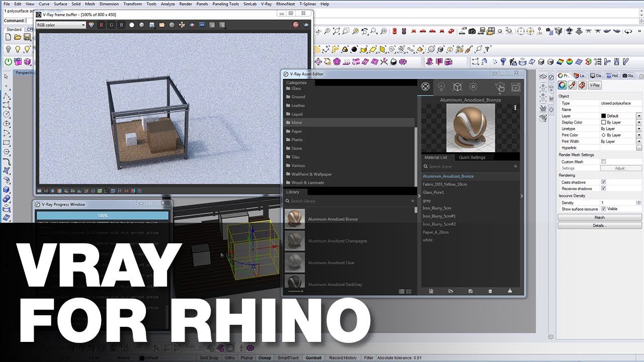Switch to Material List tab

pyautogui.click(x=436, y=157)
